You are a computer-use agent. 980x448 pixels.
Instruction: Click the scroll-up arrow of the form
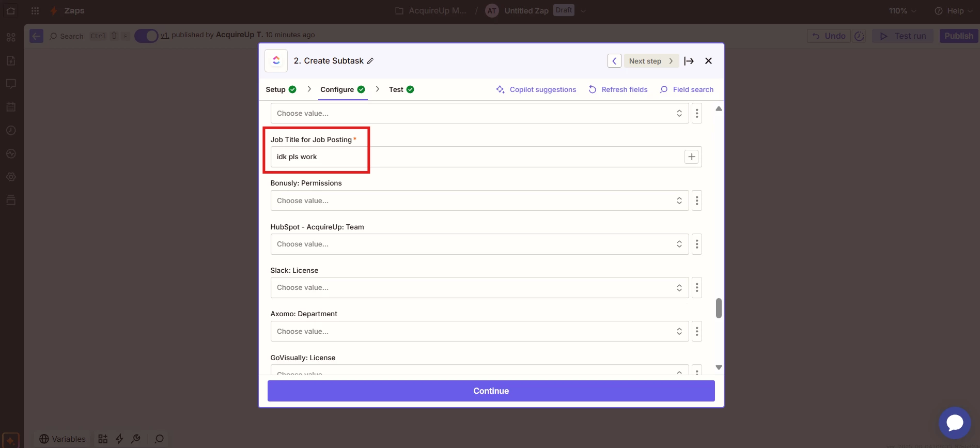tap(718, 109)
